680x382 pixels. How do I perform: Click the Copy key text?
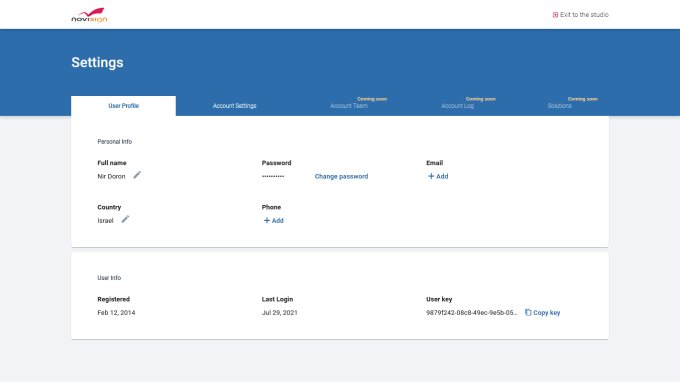point(546,313)
